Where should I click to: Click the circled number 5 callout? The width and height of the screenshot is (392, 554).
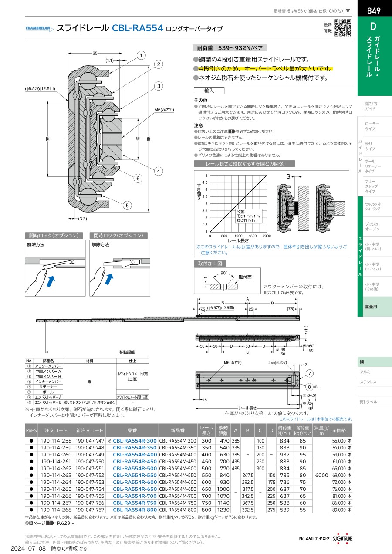coord(127,205)
